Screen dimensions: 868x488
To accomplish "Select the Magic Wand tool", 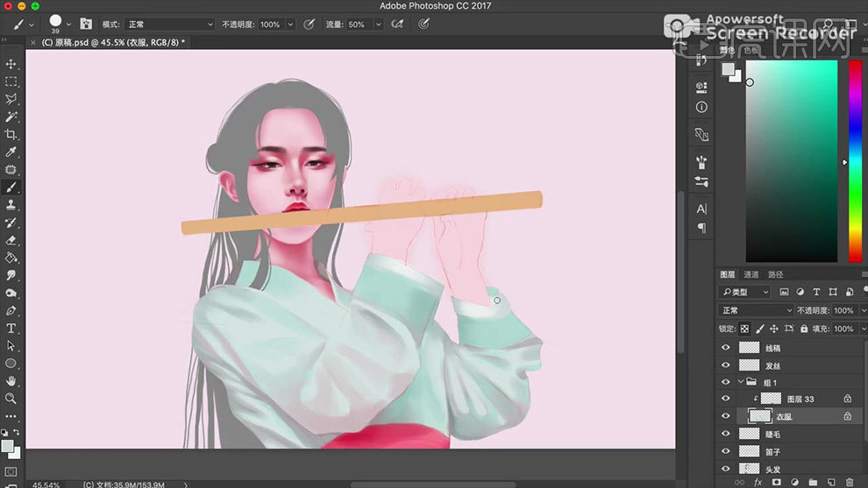I will coord(11,117).
